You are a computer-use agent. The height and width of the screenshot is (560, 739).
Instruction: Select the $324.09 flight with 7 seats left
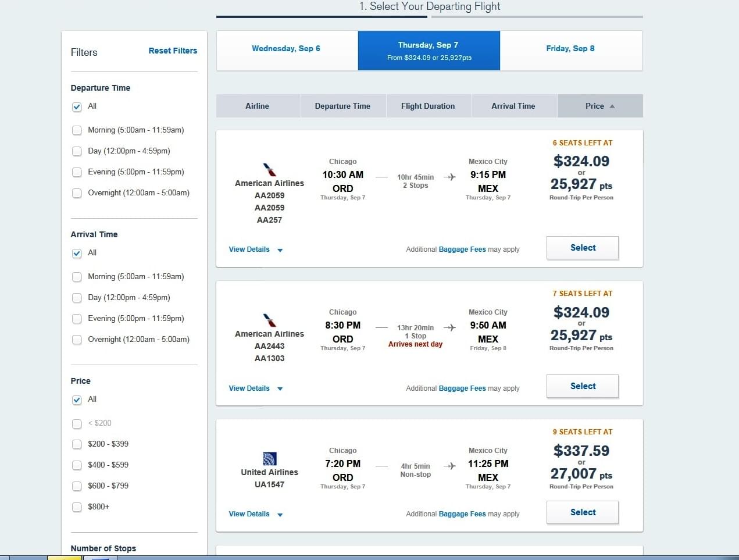[583, 386]
